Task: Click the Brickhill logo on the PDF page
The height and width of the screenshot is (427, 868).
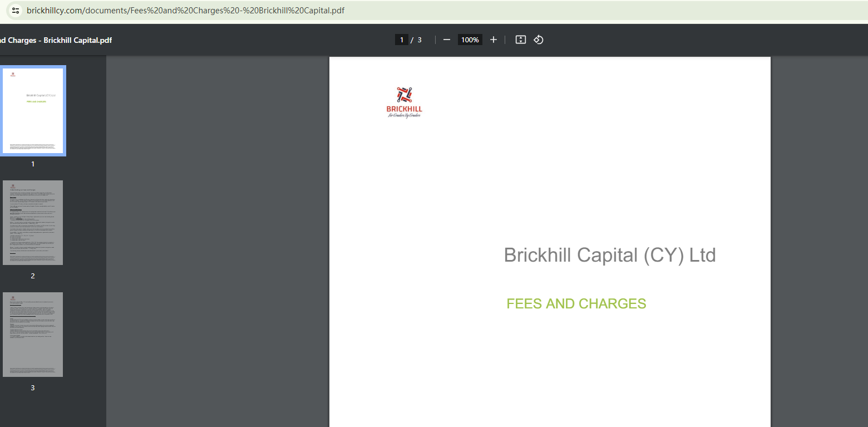Action: [404, 101]
